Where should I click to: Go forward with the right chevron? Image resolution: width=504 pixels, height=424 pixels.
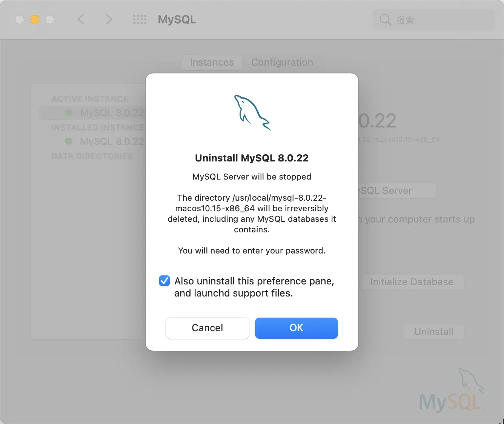pyautogui.click(x=109, y=19)
